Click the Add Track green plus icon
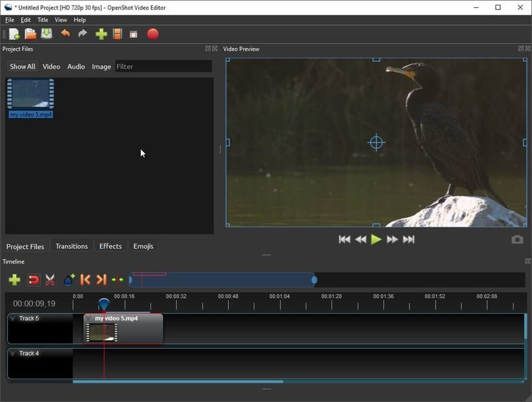 (x=14, y=280)
